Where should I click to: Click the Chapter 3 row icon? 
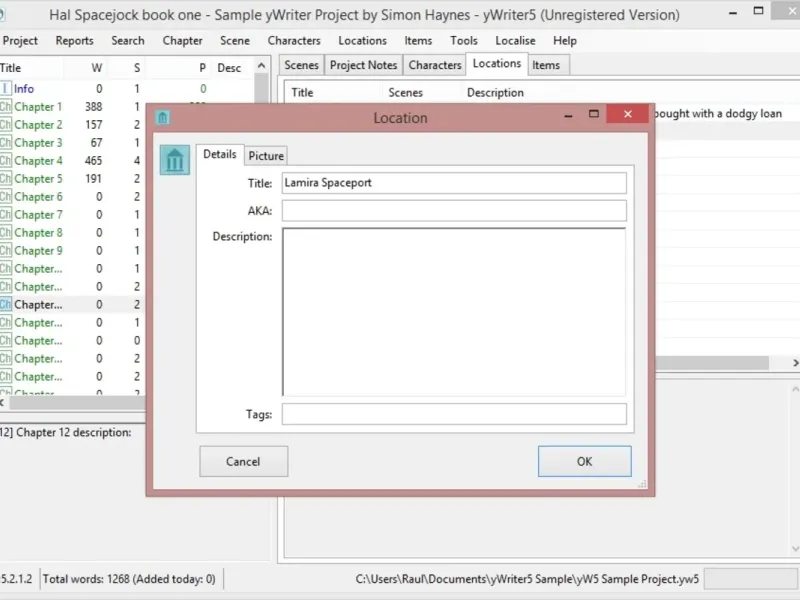5,143
